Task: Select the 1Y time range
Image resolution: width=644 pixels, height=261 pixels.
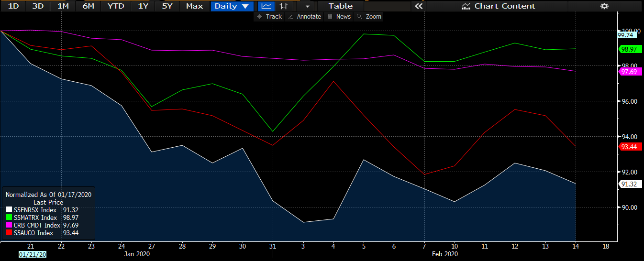Action: [143, 6]
